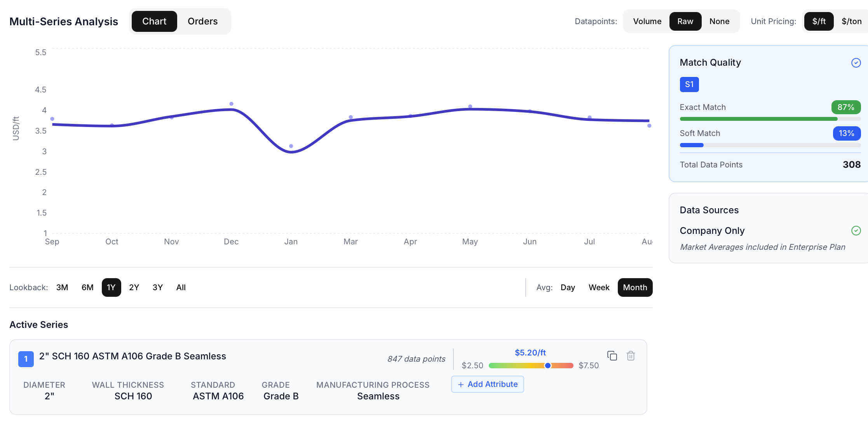Viewport: 868px width, 425px height.
Task: Delete the series with the trash icon
Action: (x=631, y=356)
